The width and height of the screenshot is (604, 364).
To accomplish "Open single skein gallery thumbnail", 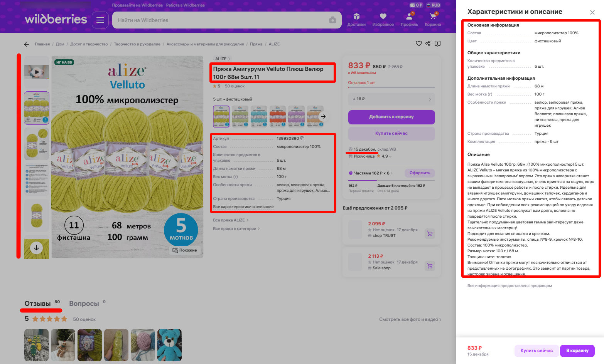I will 37,216.
